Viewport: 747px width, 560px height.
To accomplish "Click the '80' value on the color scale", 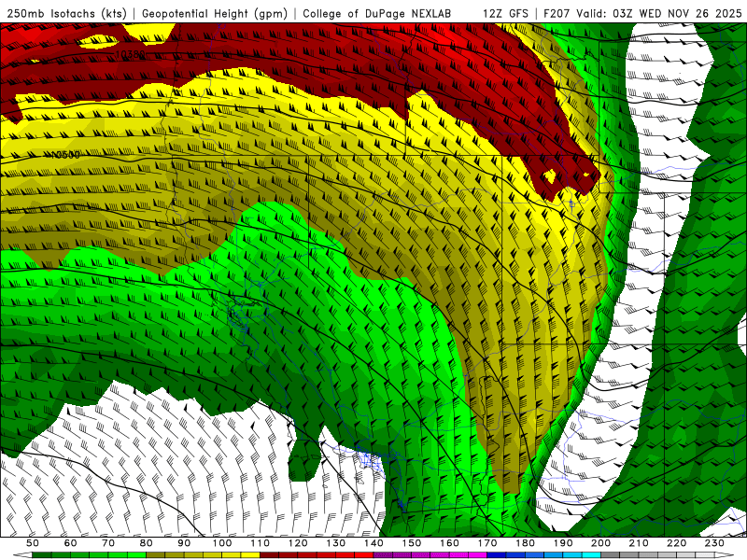I will pos(147,543).
